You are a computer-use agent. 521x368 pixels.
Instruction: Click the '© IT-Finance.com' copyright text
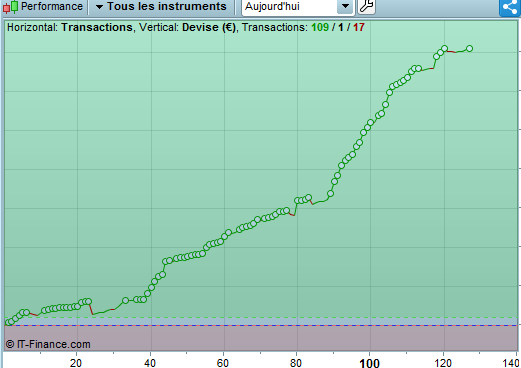click(48, 344)
